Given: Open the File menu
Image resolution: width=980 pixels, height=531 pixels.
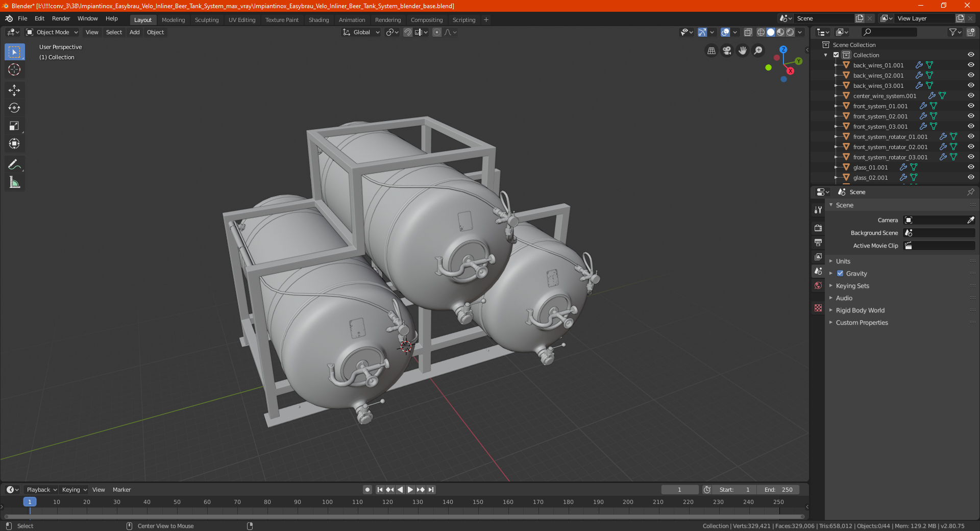Looking at the screenshot, I should tap(22, 18).
